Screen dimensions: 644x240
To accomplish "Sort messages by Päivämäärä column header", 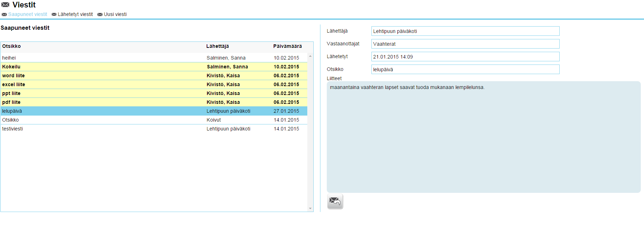I will [x=287, y=46].
